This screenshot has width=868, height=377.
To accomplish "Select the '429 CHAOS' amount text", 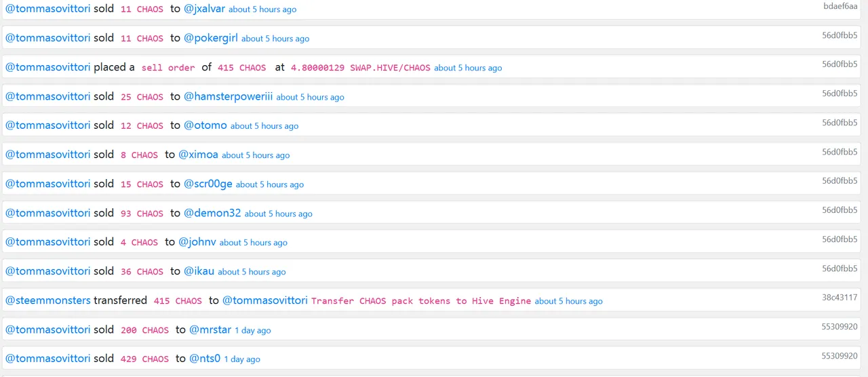I will pyautogui.click(x=144, y=359).
